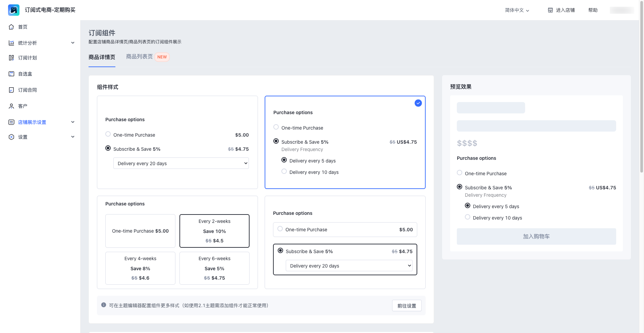The width and height of the screenshot is (644, 333).
Task: Click the 帮助 link in top bar
Action: (593, 10)
